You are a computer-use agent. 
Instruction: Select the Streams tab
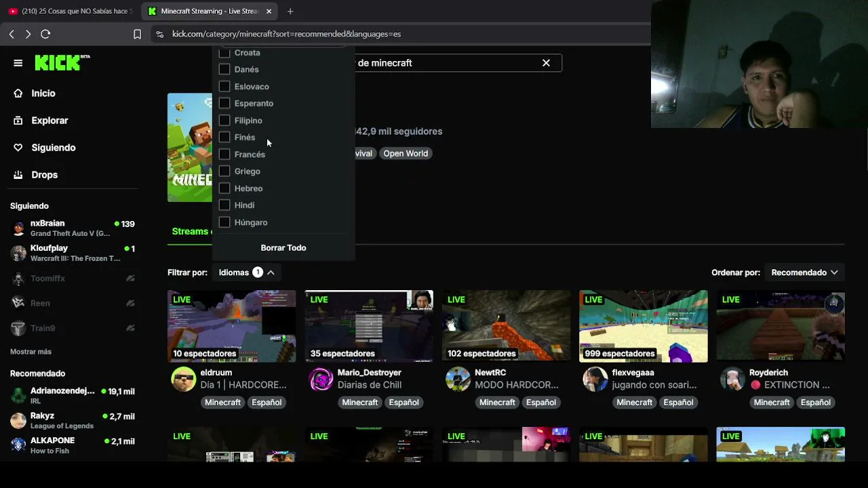point(190,231)
